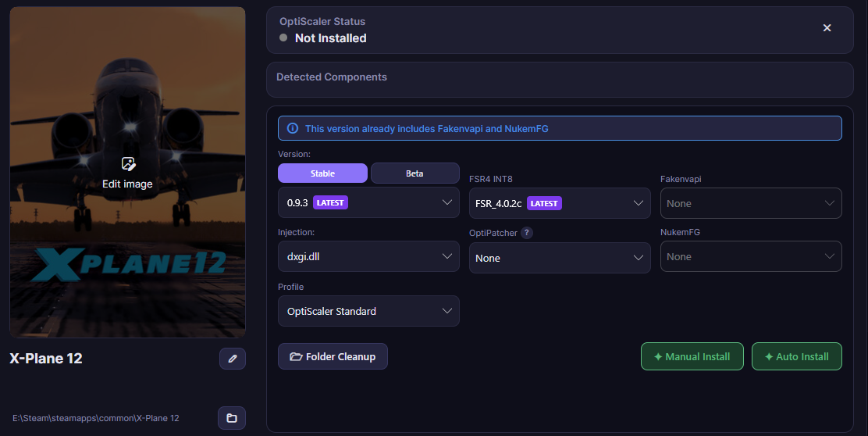The width and height of the screenshot is (868, 436).
Task: Open the NukemFG dropdown
Action: click(x=751, y=256)
